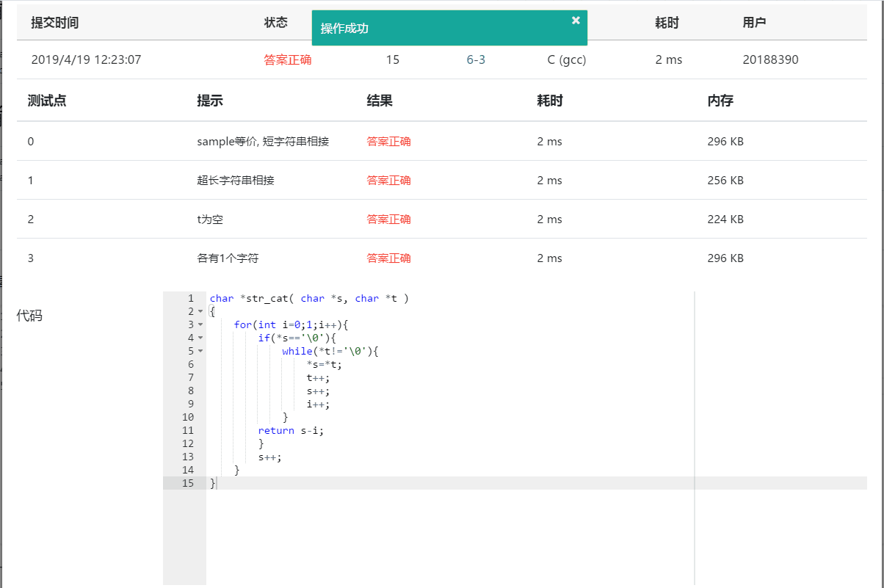Place cursor on 'while(*t!='\0'){' line
Viewport: 884px width, 588px height.
[x=330, y=351]
